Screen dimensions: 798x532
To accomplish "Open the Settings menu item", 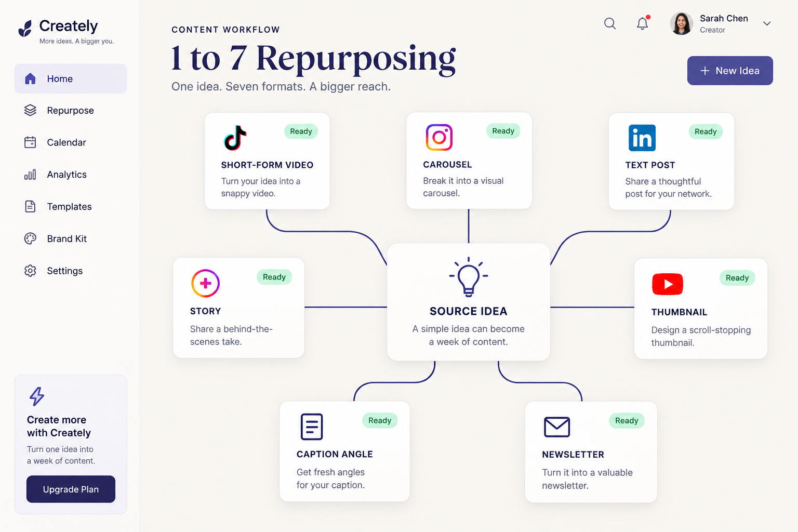I will (x=71, y=271).
